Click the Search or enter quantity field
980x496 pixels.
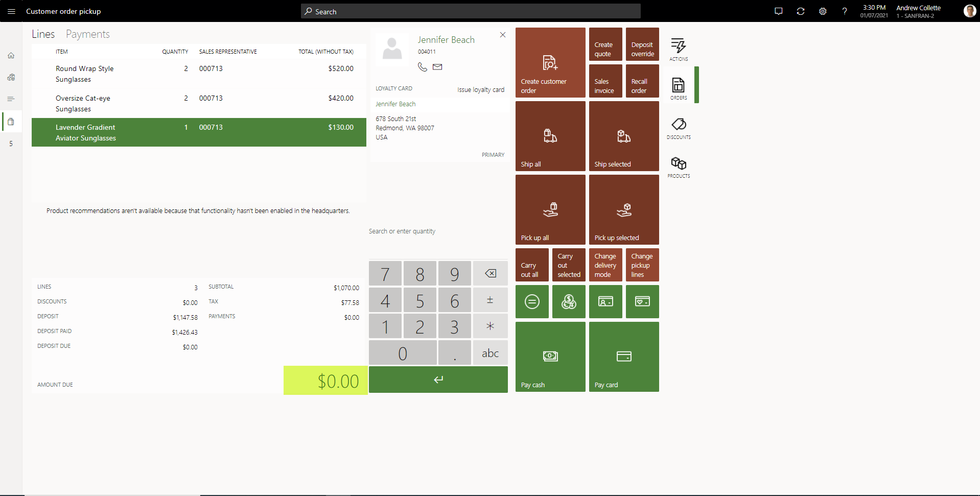tap(438, 231)
